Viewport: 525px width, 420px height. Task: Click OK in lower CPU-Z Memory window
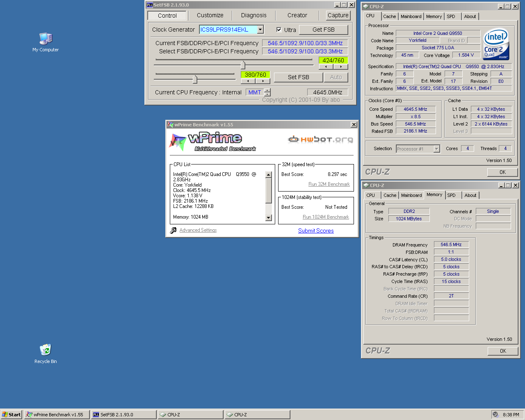[503, 351]
